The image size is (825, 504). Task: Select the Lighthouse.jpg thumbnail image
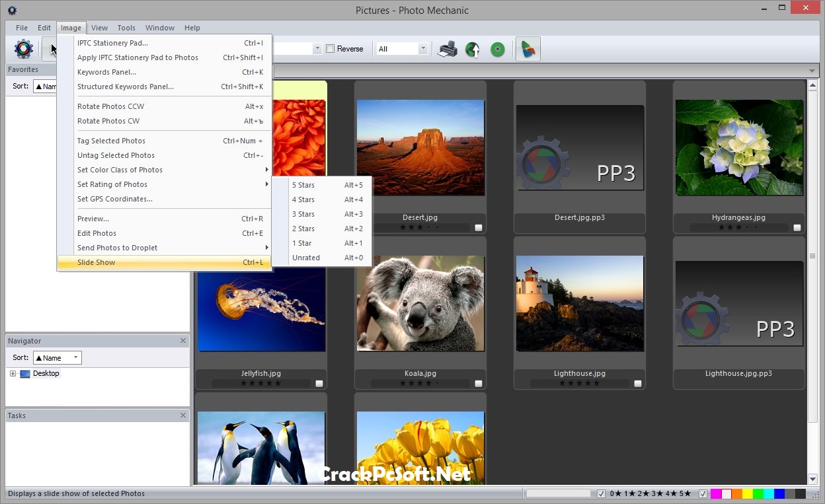580,303
